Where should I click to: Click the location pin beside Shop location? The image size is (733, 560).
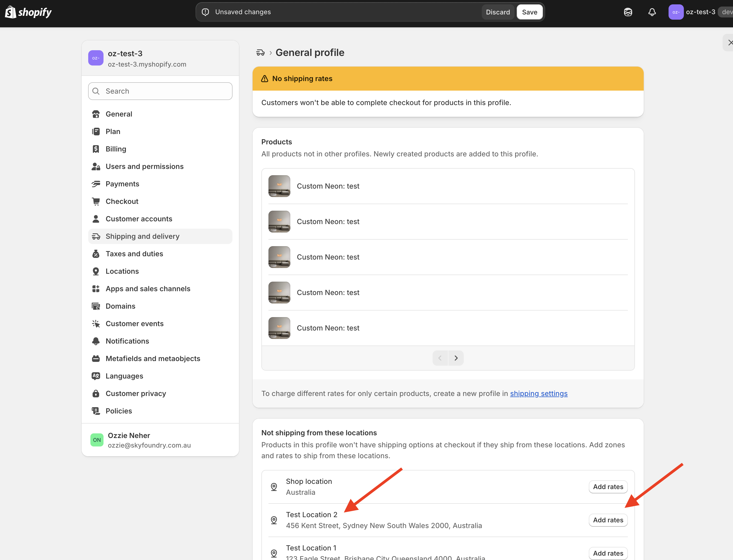274,487
